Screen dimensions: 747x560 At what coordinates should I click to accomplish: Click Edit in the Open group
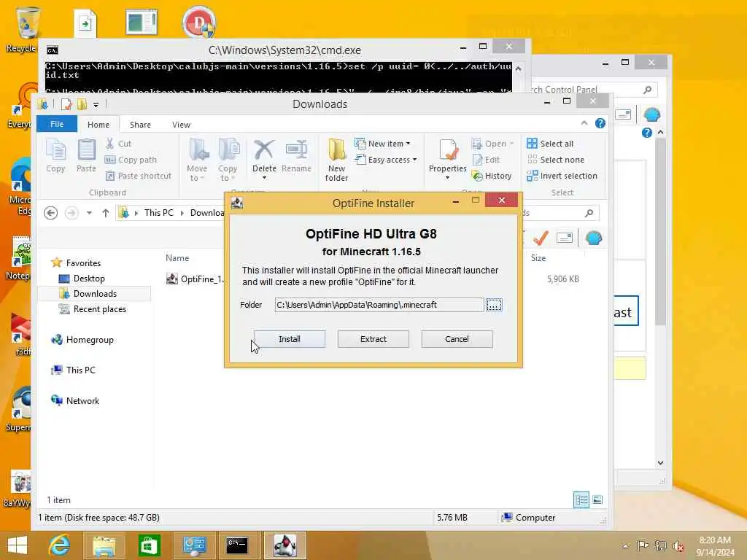(486, 160)
